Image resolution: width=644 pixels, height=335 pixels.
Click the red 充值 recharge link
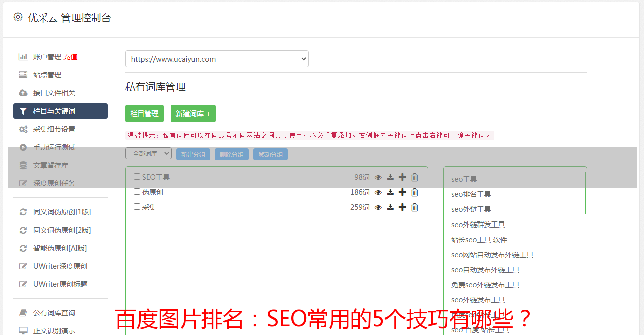point(70,57)
